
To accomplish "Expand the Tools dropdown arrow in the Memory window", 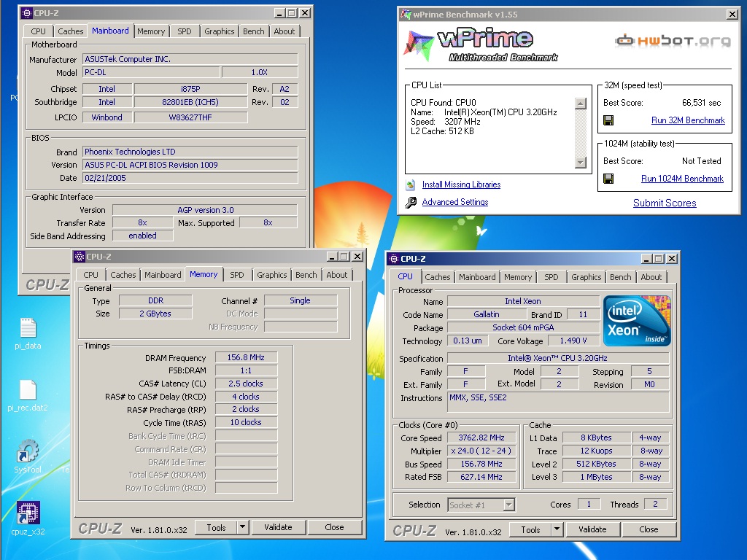I will click(x=242, y=527).
